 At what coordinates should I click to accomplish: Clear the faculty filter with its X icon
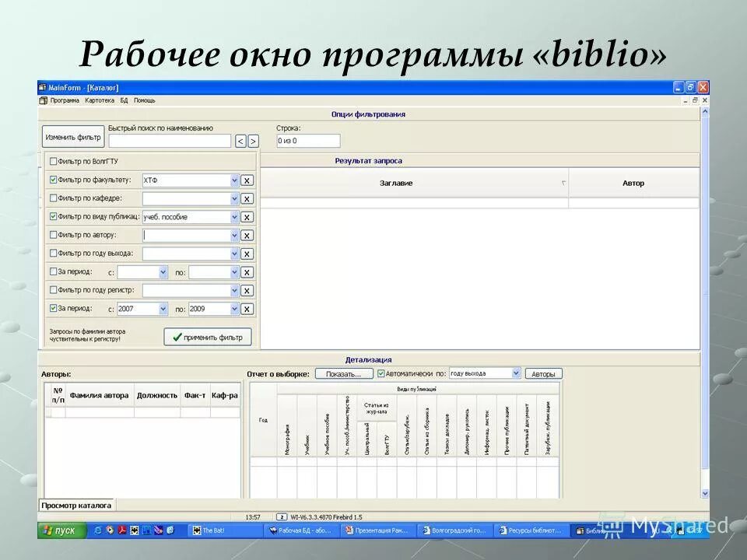[246, 180]
